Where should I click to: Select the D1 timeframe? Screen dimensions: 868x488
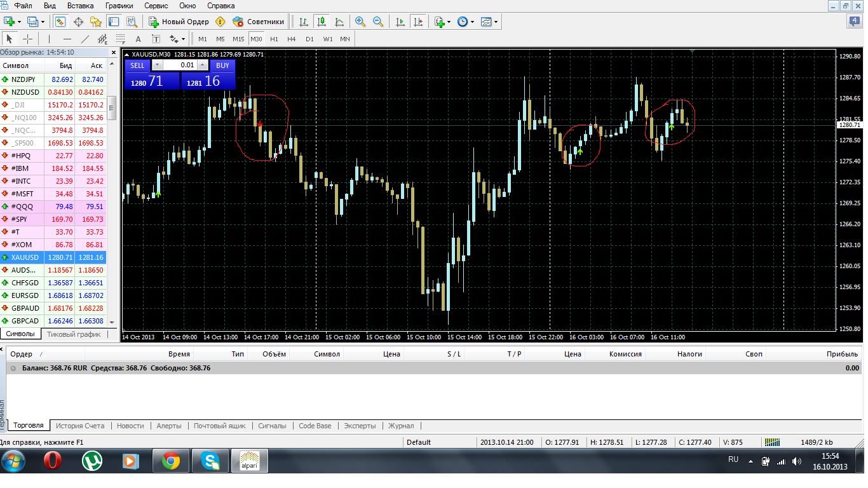[x=309, y=39]
